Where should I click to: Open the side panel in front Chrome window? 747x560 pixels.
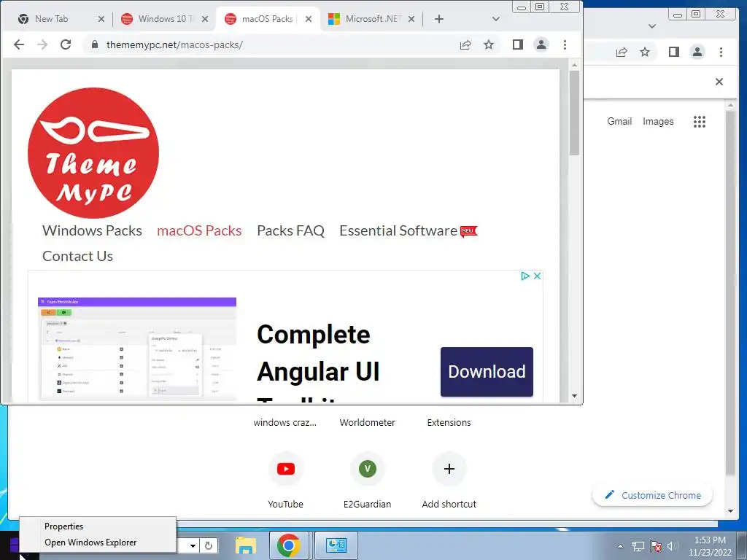[x=518, y=44]
